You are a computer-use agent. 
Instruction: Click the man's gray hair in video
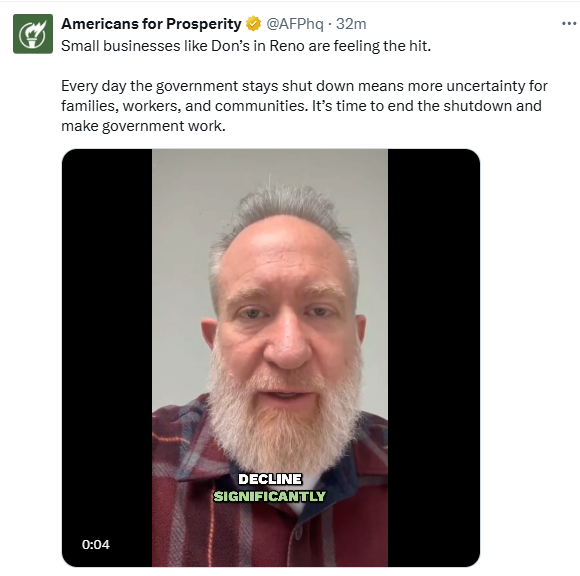pos(283,211)
